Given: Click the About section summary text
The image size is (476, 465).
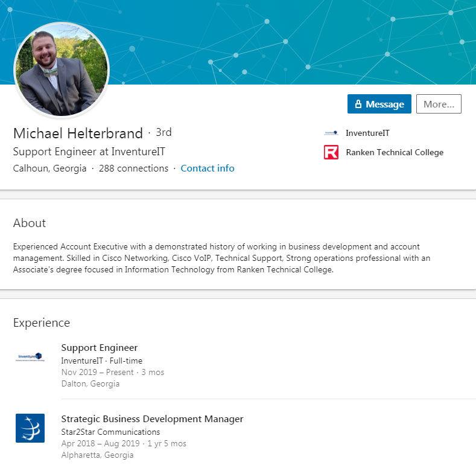Looking at the screenshot, I should [x=221, y=258].
